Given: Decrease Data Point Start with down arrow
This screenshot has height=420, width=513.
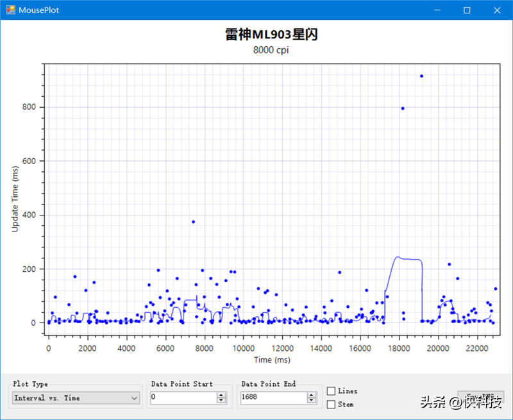Looking at the screenshot, I should [x=221, y=400].
